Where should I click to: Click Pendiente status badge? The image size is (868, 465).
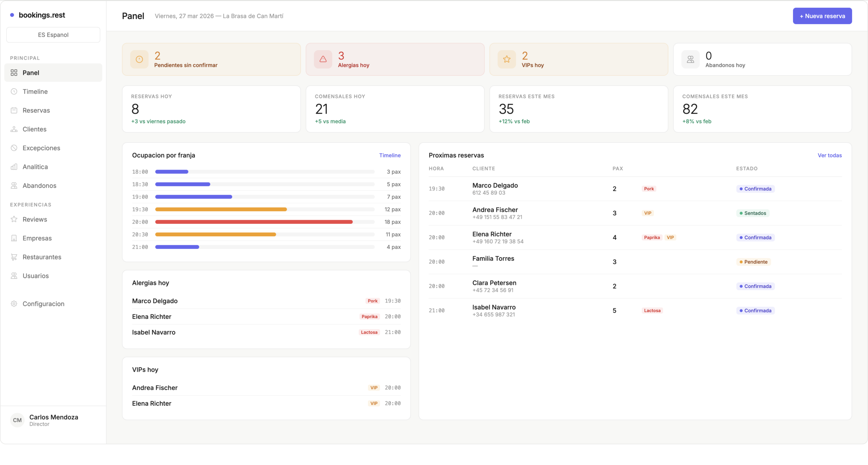[x=753, y=262]
